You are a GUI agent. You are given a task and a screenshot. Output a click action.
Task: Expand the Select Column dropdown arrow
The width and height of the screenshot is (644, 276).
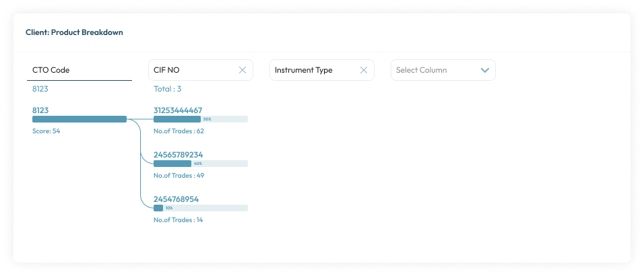[484, 70]
